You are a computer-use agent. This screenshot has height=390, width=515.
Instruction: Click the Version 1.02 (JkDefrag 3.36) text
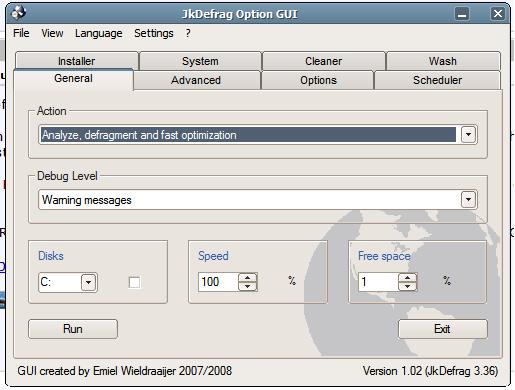click(x=430, y=371)
